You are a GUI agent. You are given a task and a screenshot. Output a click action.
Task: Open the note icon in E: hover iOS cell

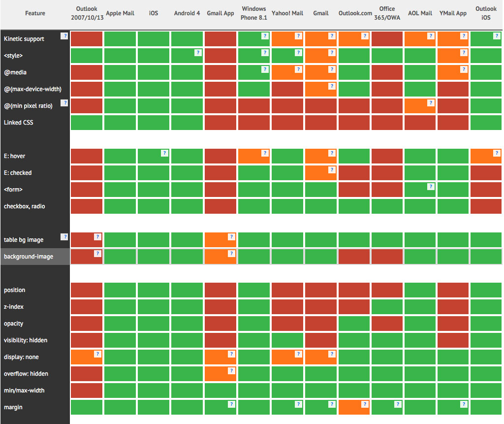[x=164, y=153]
